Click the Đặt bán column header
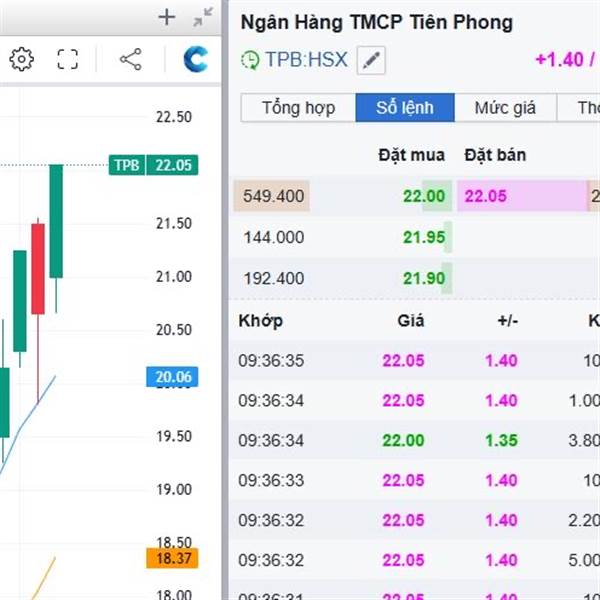 (x=495, y=155)
